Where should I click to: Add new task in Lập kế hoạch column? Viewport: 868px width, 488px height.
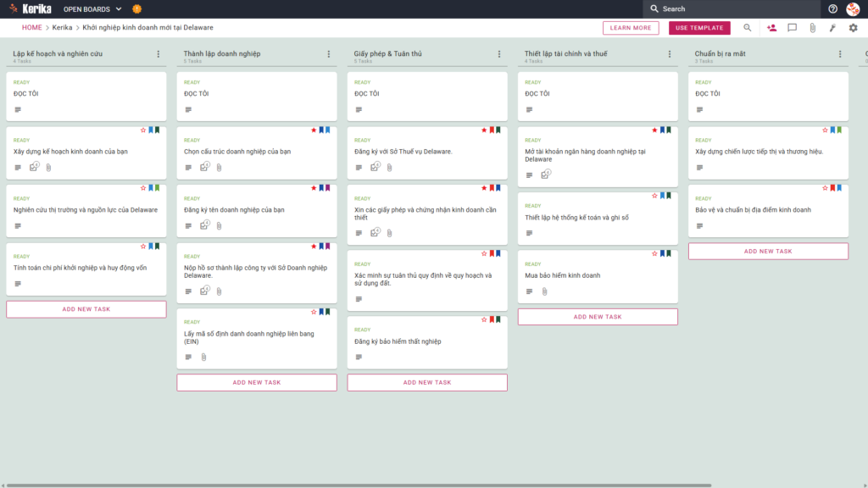[86, 309]
